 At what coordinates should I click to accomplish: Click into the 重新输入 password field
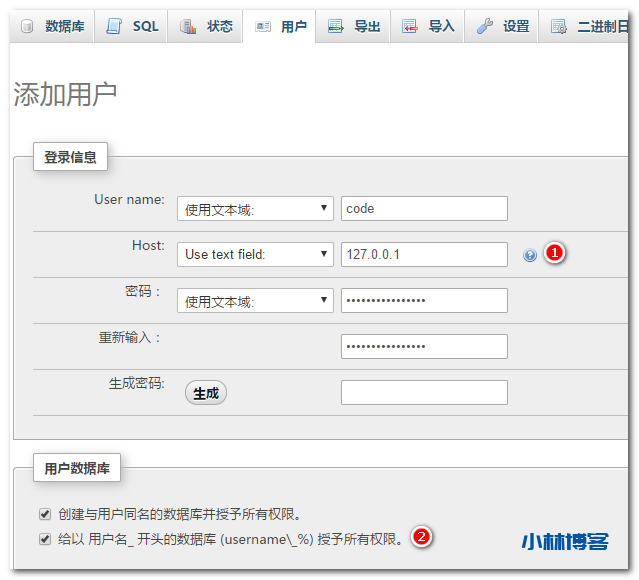point(424,346)
